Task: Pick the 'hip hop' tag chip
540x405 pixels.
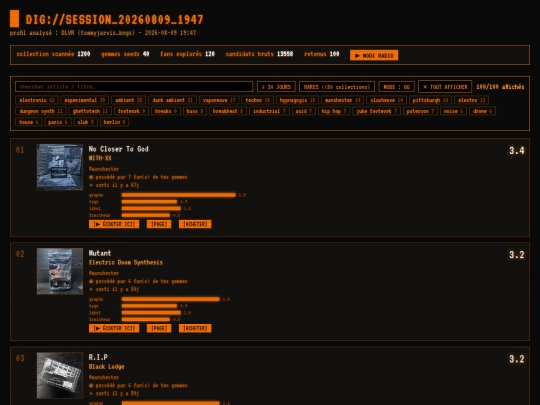Action: [x=334, y=111]
